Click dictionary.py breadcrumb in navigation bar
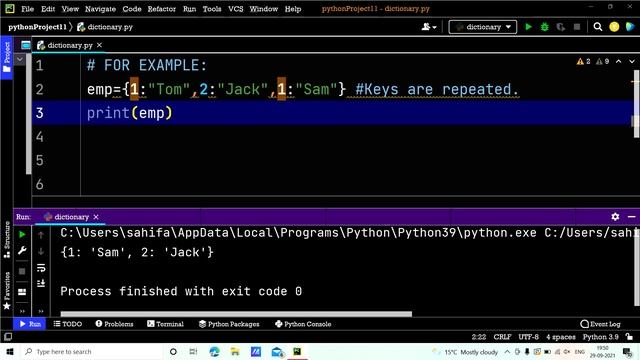Screen dimensions: 640x360 [x=105, y=27]
